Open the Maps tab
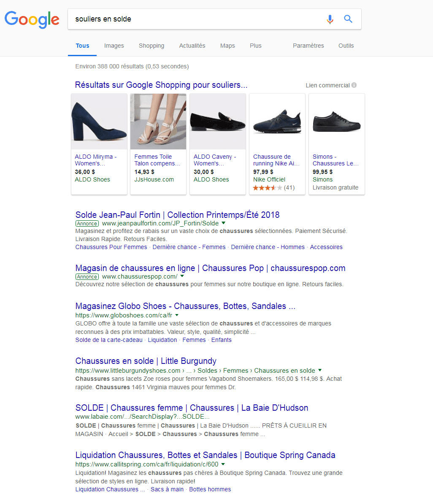Viewport: 433px width, 504px height. (x=227, y=46)
